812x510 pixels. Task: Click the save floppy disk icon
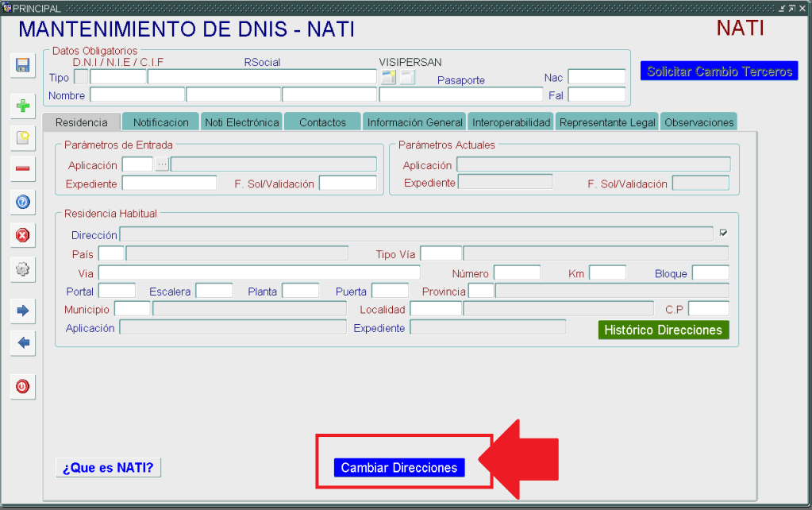point(22,65)
